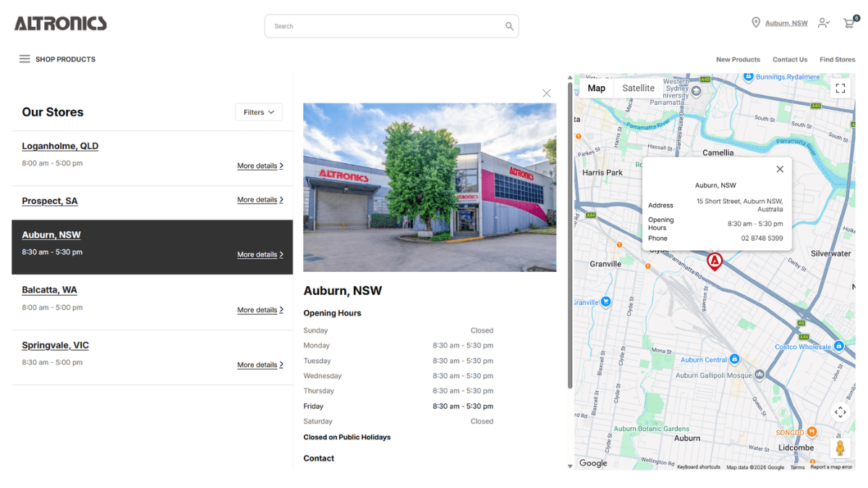Select Springvale, VIC store
The image size is (868, 488).
(56, 346)
